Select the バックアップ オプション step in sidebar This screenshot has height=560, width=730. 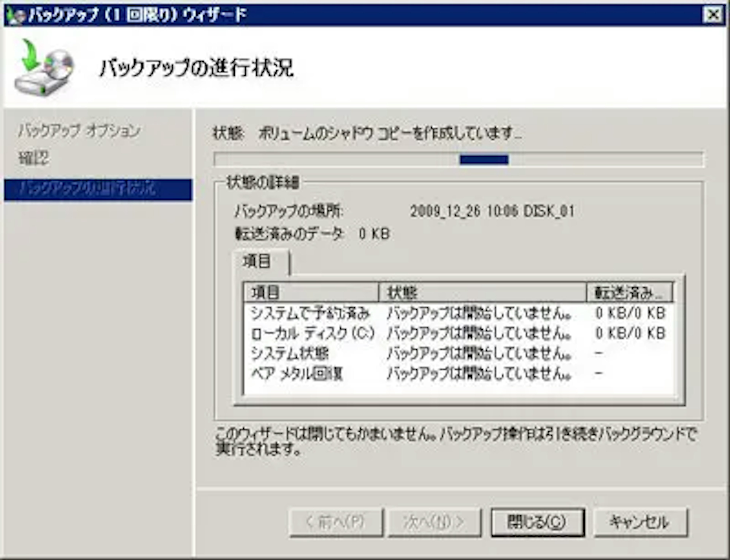click(79, 131)
